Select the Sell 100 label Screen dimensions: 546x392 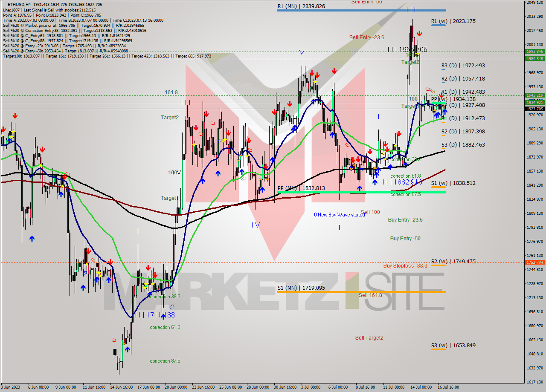point(370,212)
